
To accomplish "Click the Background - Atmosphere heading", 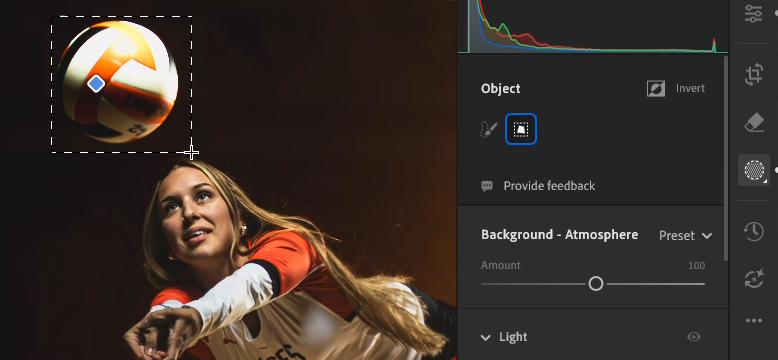I will [x=560, y=235].
